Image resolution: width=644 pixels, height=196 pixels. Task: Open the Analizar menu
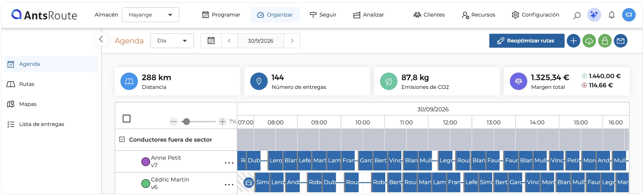click(x=368, y=15)
